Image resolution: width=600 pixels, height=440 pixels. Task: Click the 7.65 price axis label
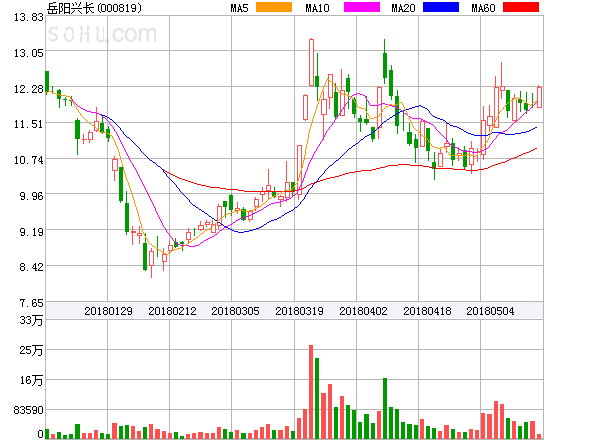[x=31, y=303]
